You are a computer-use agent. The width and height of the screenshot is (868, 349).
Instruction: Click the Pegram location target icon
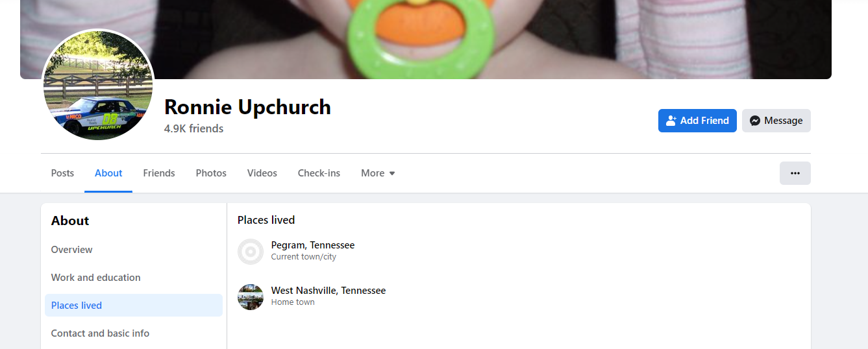click(251, 252)
